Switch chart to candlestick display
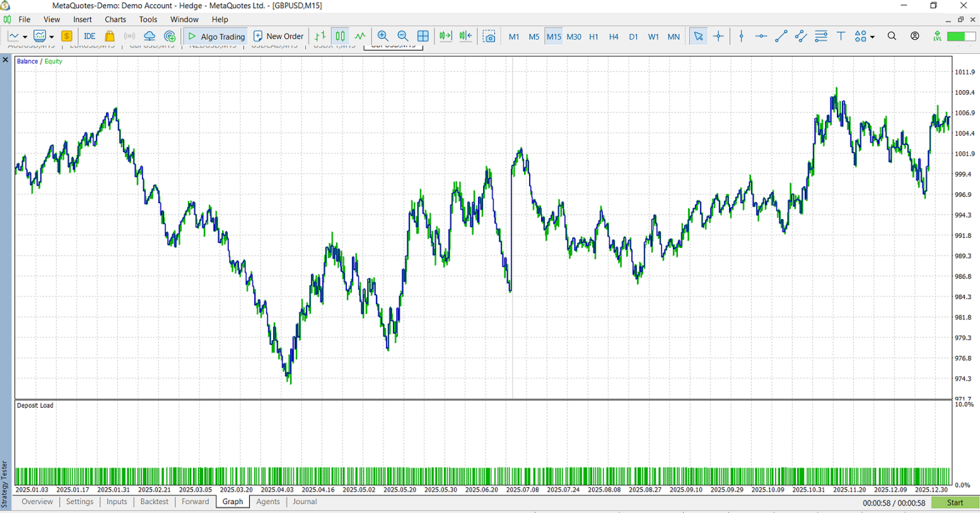Screen dimensions: 980x513 [x=341, y=37]
